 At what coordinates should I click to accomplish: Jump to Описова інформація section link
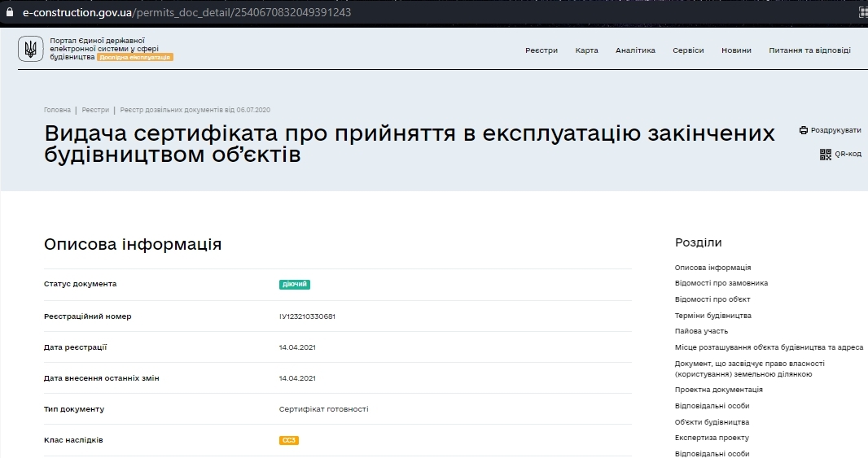pyautogui.click(x=712, y=268)
